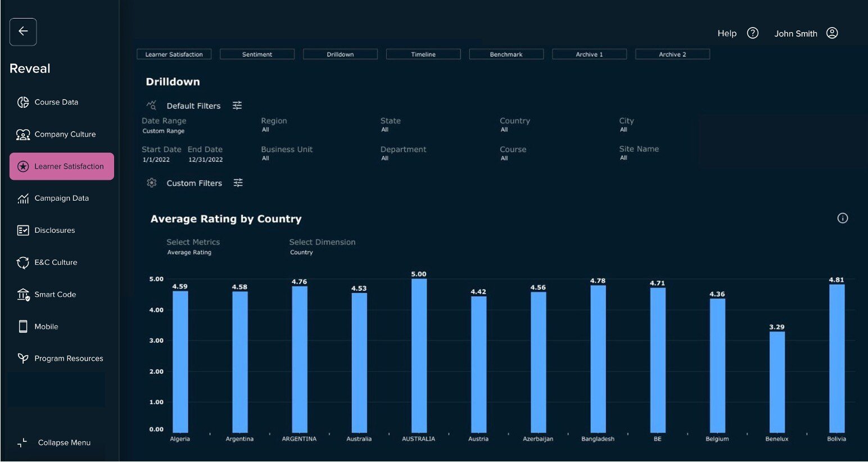Open chart info icon for Average Rating
This screenshot has height=462, width=868.
842,218
